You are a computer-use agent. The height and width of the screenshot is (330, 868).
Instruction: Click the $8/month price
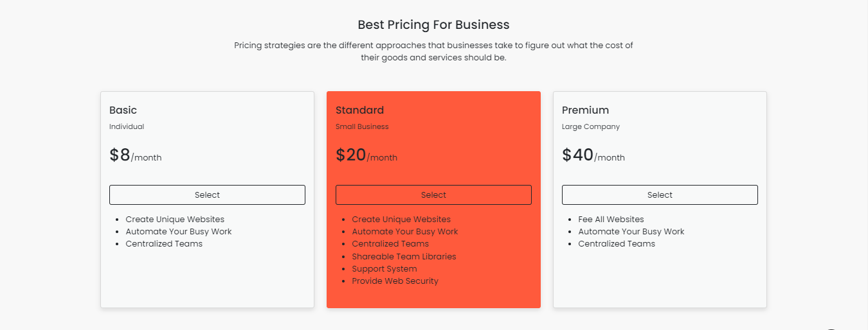click(x=136, y=156)
